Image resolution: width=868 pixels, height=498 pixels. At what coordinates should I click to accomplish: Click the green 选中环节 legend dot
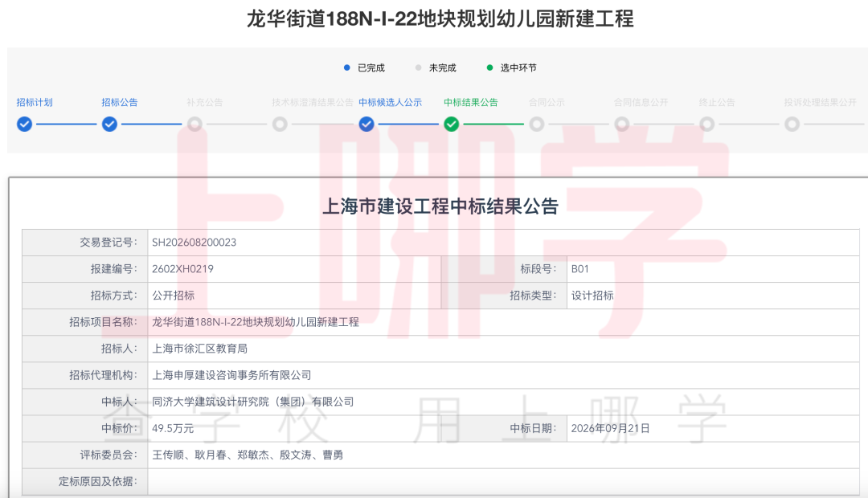(489, 67)
